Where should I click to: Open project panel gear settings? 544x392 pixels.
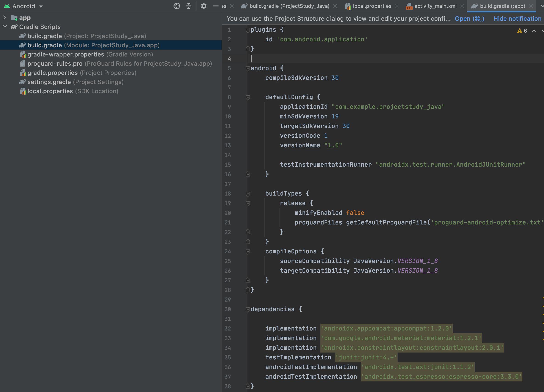(x=204, y=6)
